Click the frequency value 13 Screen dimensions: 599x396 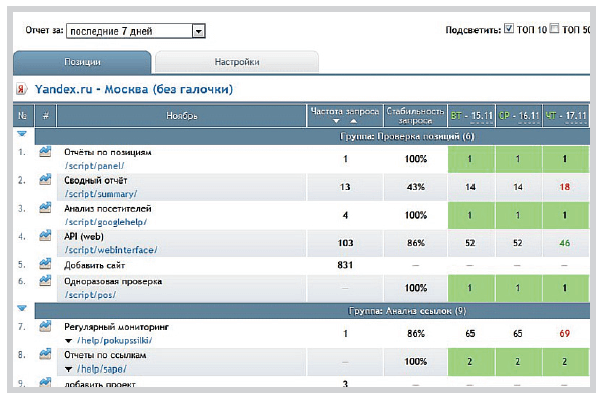pos(345,187)
